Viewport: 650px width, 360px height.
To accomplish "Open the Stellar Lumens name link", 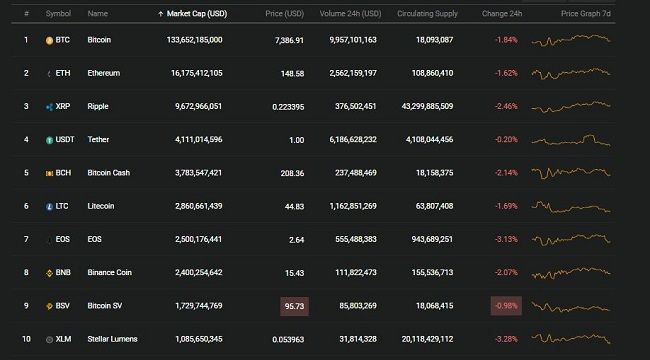I will (112, 338).
